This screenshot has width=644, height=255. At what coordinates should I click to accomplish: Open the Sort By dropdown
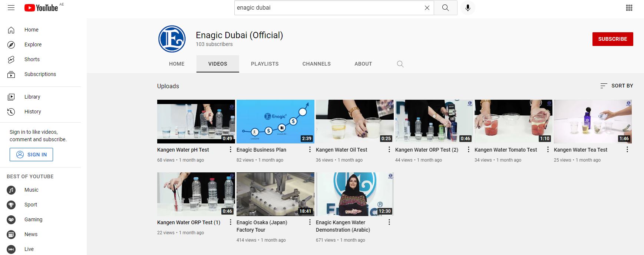pyautogui.click(x=617, y=86)
